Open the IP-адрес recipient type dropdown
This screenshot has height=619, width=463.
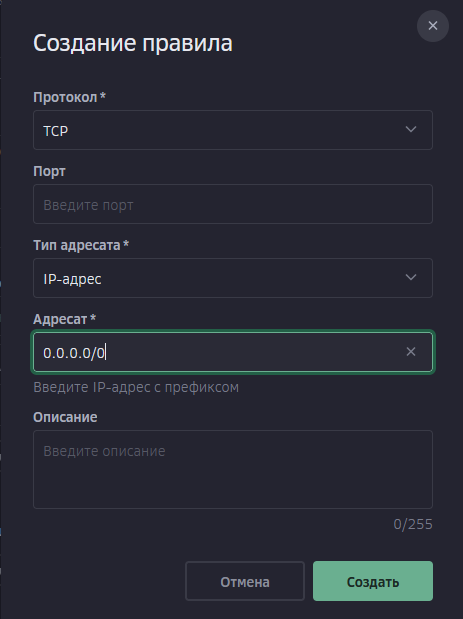[x=233, y=278]
